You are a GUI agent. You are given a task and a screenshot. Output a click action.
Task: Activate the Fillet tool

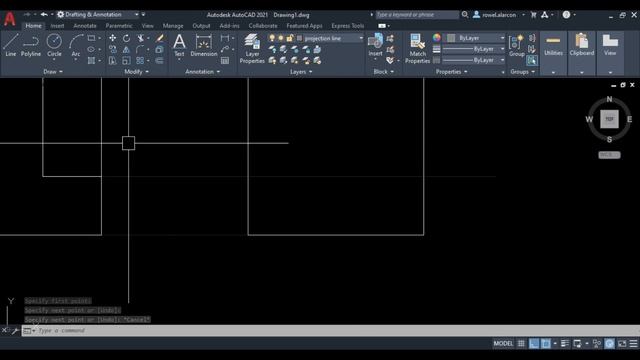click(140, 49)
